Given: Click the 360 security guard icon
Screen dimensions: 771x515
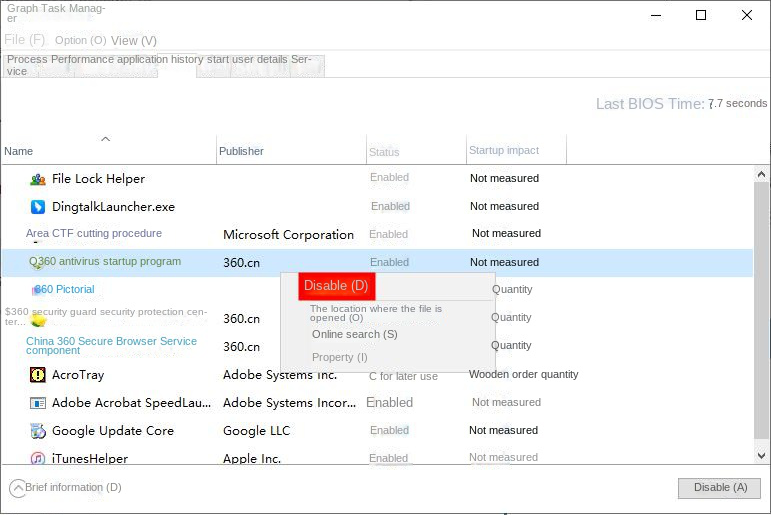Looking at the screenshot, I should [38, 321].
